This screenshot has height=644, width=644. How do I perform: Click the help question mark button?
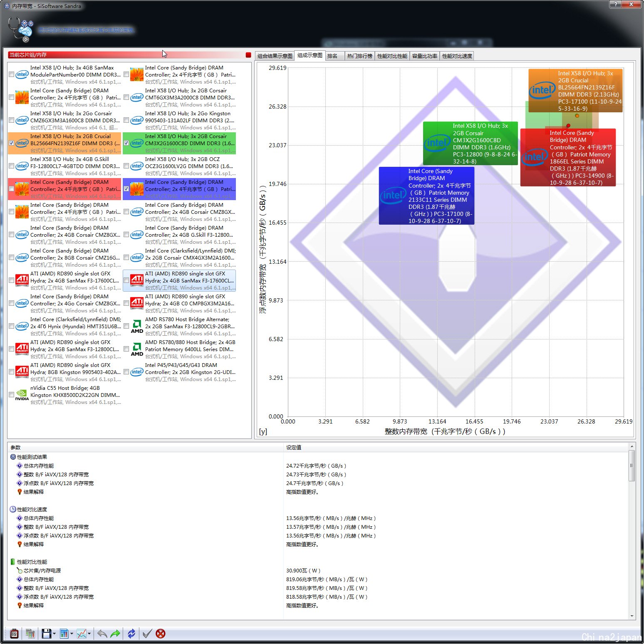616,4
